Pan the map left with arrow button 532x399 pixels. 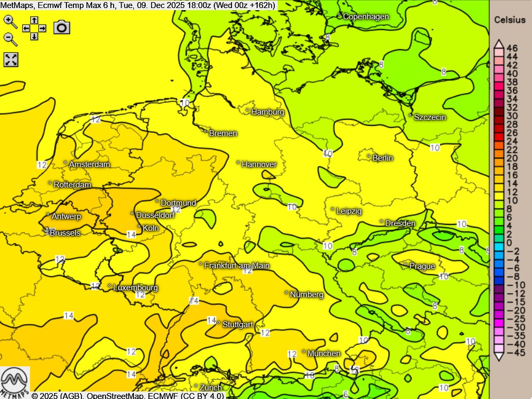pos(26,28)
